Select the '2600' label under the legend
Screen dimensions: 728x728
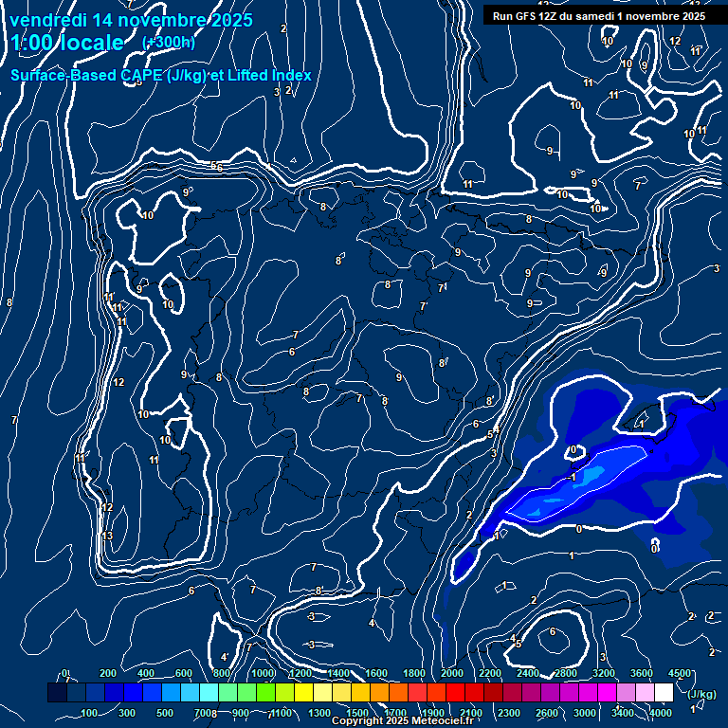coord(547,713)
